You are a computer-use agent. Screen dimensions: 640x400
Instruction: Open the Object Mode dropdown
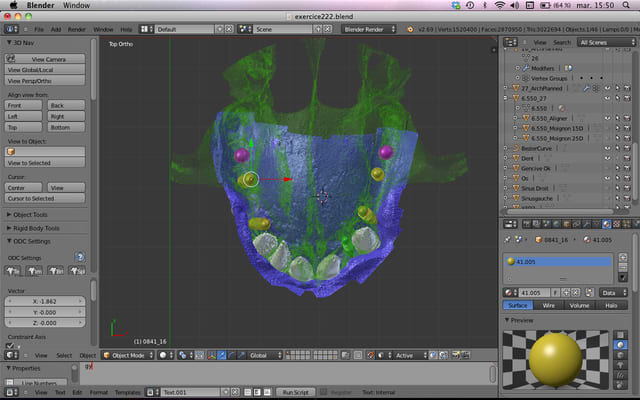[x=128, y=355]
